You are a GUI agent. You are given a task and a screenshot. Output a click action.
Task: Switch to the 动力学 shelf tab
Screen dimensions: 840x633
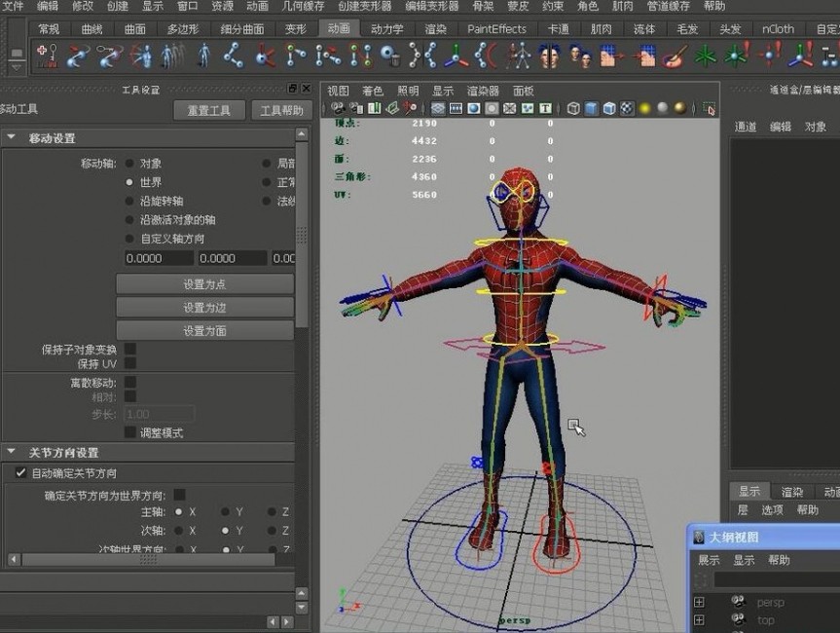pos(386,29)
